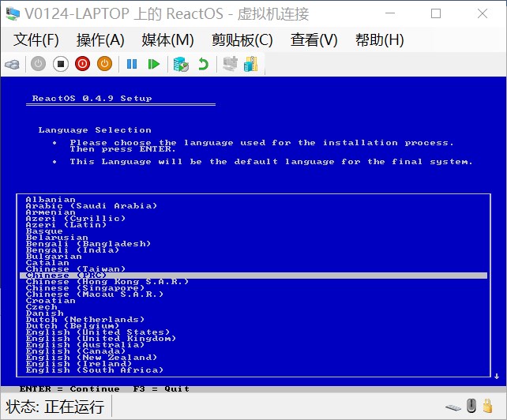Click ENTER = Continue status text
The image size is (507, 420).
tap(69, 389)
